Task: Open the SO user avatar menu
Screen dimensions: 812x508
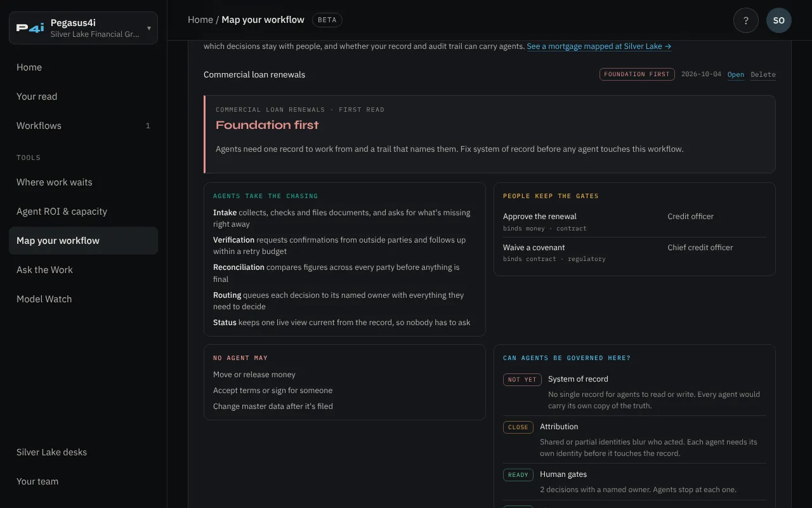Action: pyautogui.click(x=779, y=20)
